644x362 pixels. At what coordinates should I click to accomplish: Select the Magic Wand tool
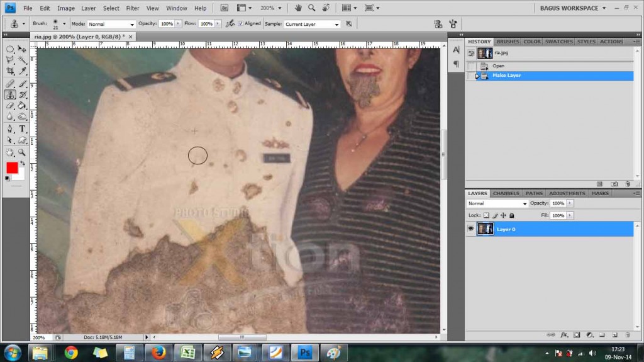[22, 60]
